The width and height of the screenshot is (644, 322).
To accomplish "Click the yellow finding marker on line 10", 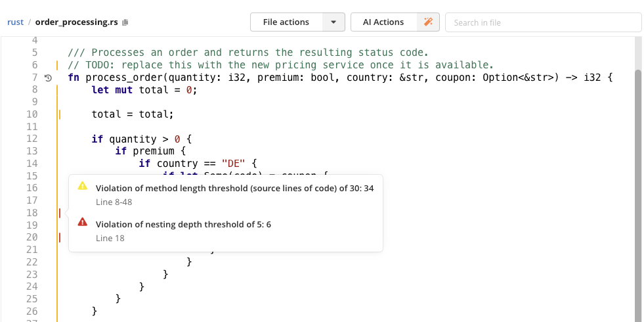I will (x=60, y=114).
